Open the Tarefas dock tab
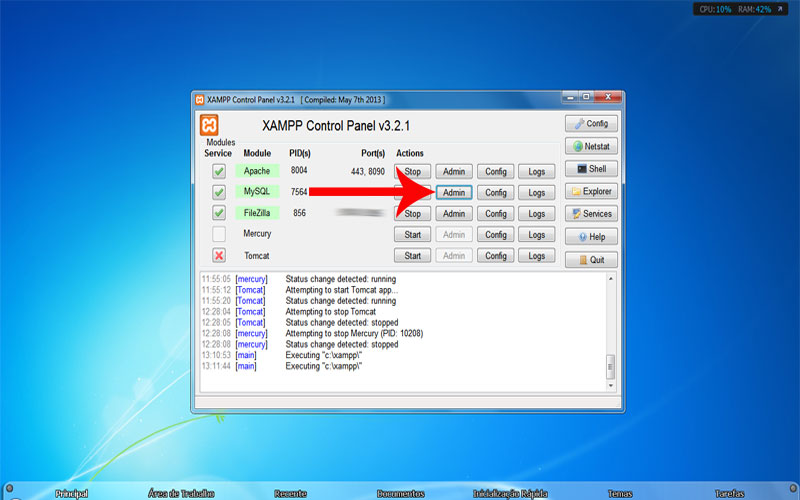The image size is (800, 500). pyautogui.click(x=730, y=493)
